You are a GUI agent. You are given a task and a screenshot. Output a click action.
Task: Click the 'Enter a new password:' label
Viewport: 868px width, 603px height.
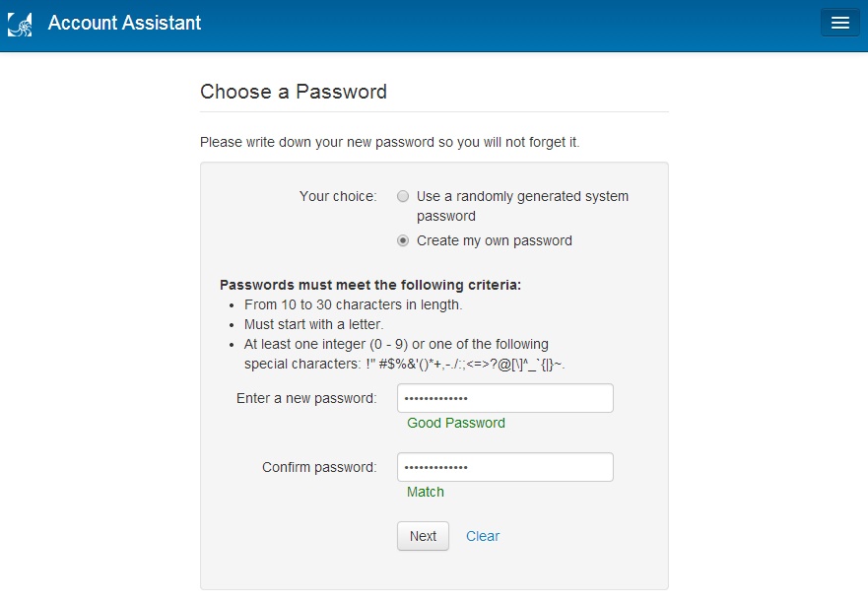[x=306, y=398]
